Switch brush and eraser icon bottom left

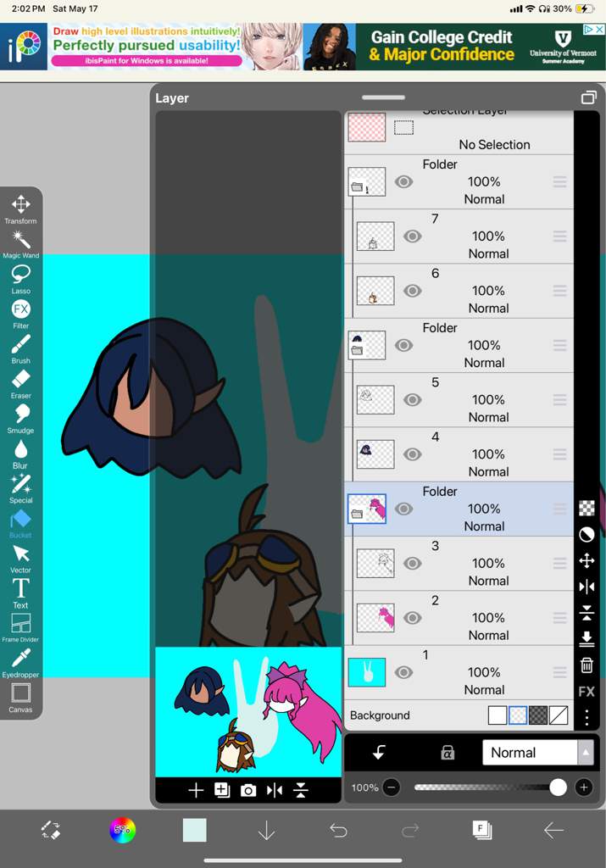click(51, 830)
